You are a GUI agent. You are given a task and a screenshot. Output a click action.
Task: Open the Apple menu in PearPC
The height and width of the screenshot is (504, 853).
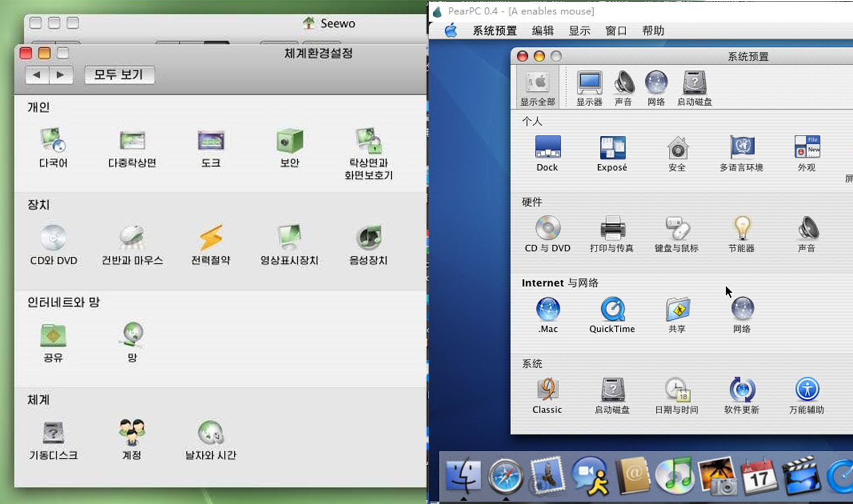(451, 31)
